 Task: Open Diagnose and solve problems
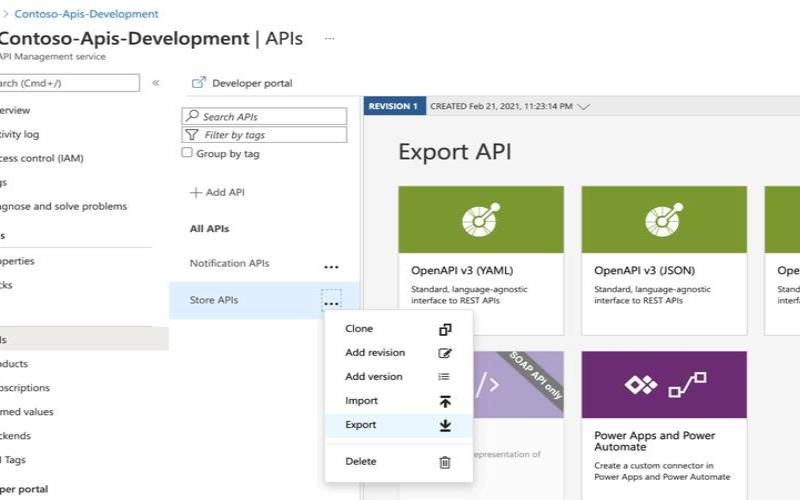tap(63, 206)
